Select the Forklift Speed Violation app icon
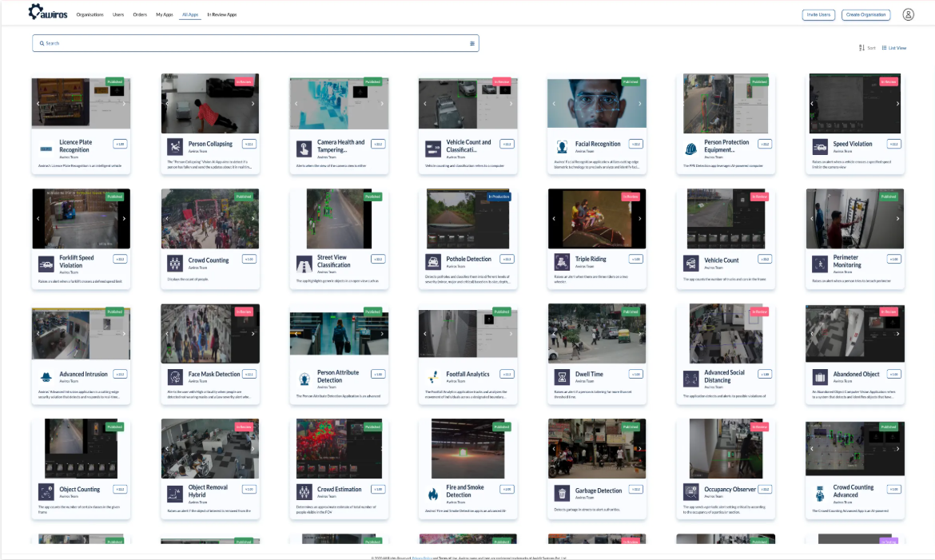Image resolution: width=935 pixels, height=560 pixels. coord(46,264)
